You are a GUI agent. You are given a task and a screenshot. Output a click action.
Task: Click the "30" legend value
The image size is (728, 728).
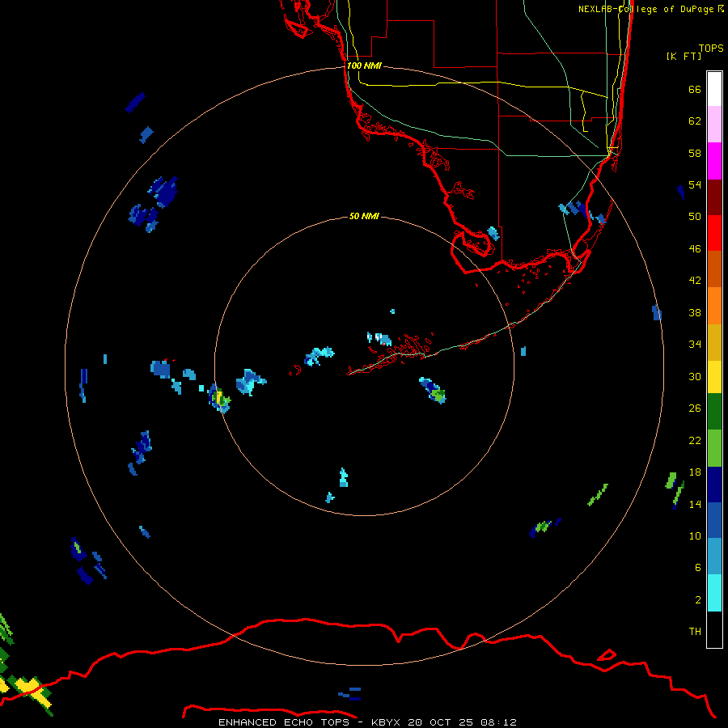coord(695,376)
